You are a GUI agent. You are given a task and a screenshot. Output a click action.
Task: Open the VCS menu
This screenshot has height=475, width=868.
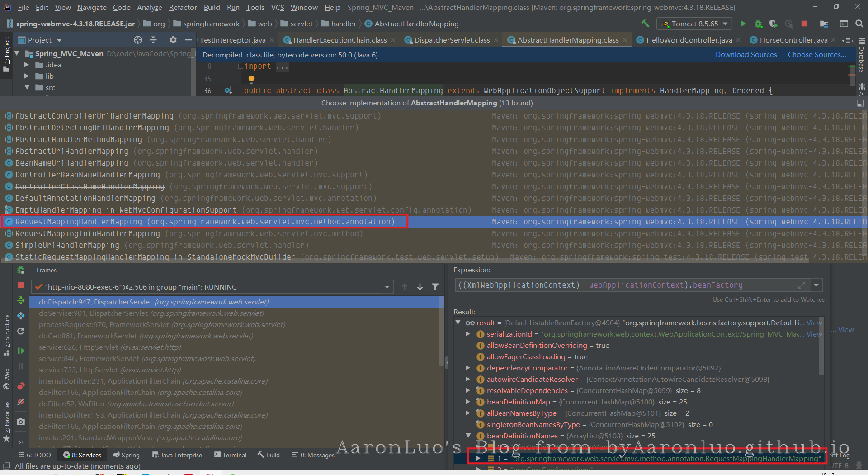point(278,7)
